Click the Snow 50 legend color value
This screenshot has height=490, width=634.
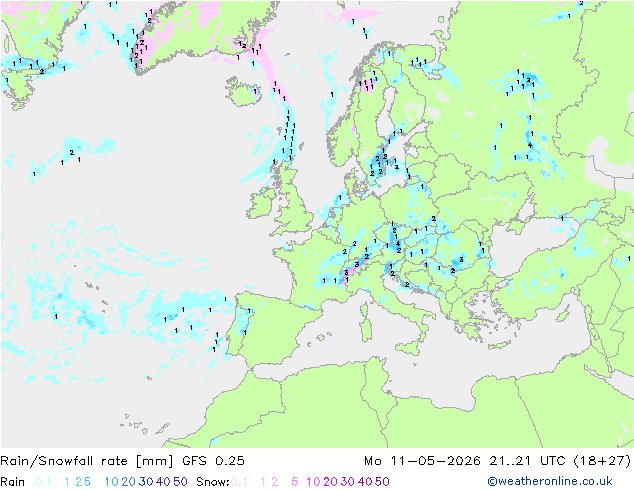pyautogui.click(x=382, y=482)
